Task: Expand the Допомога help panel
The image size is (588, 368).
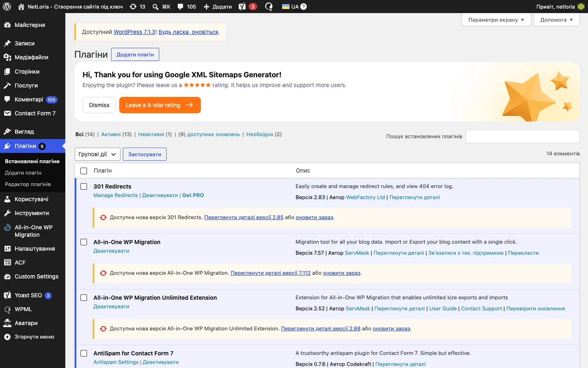Action: pyautogui.click(x=557, y=20)
